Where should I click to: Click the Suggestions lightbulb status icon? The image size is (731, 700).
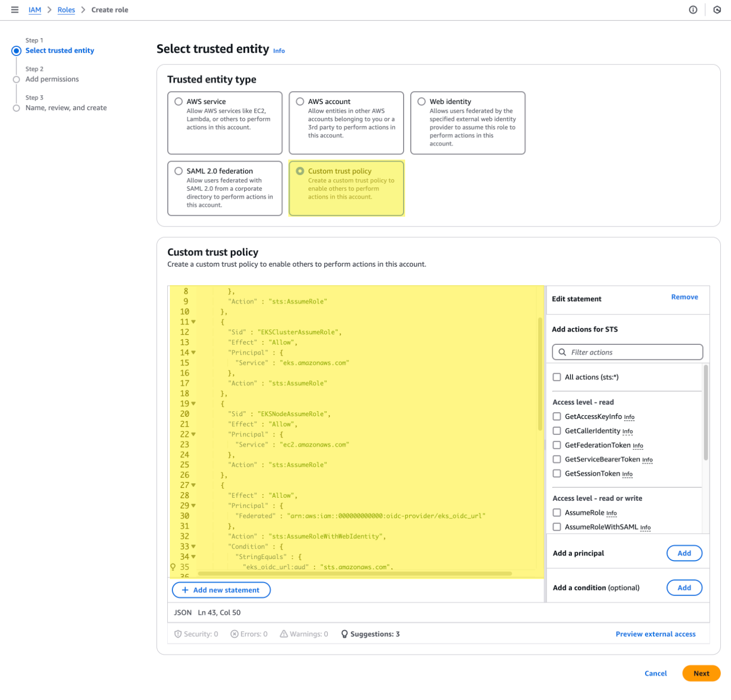(x=344, y=634)
